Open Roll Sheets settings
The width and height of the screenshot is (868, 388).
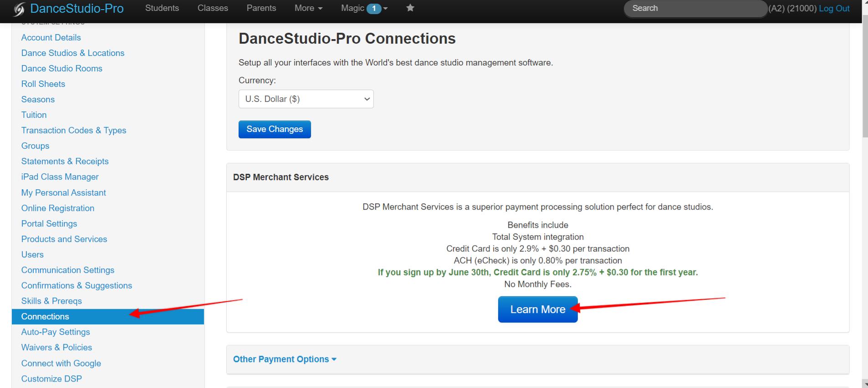point(43,84)
